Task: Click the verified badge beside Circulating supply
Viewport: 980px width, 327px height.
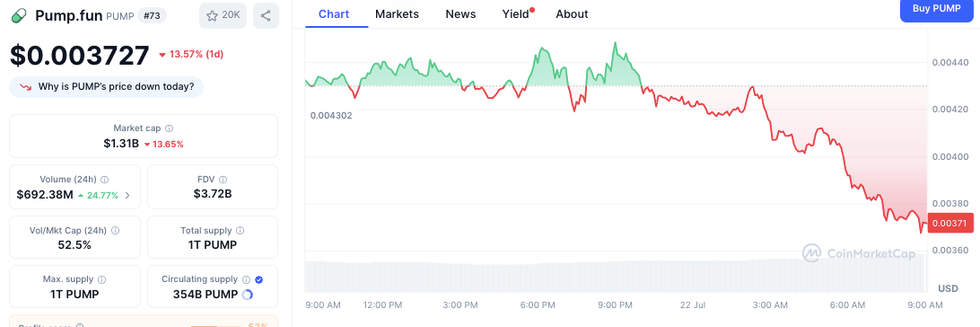Action: (258, 279)
